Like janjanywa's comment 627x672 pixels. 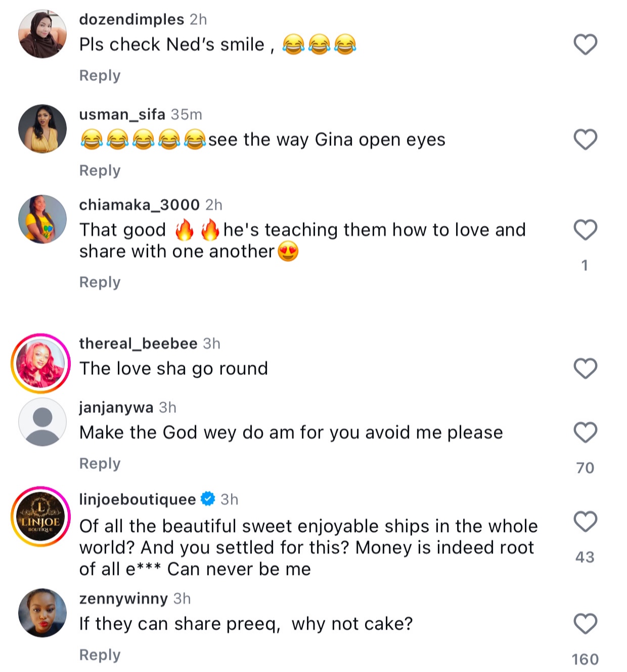coord(585,433)
